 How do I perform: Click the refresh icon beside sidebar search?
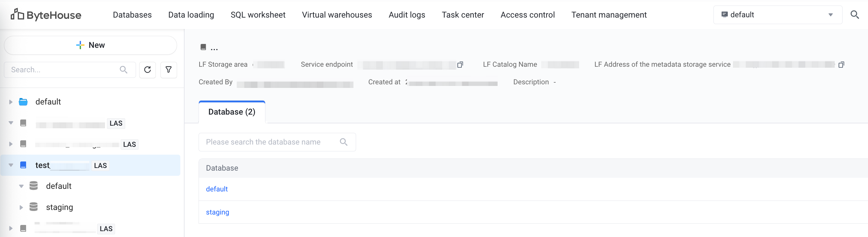tap(147, 70)
